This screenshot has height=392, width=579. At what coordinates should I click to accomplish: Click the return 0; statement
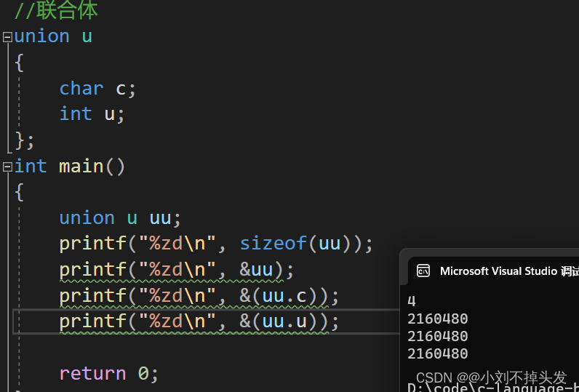(109, 374)
